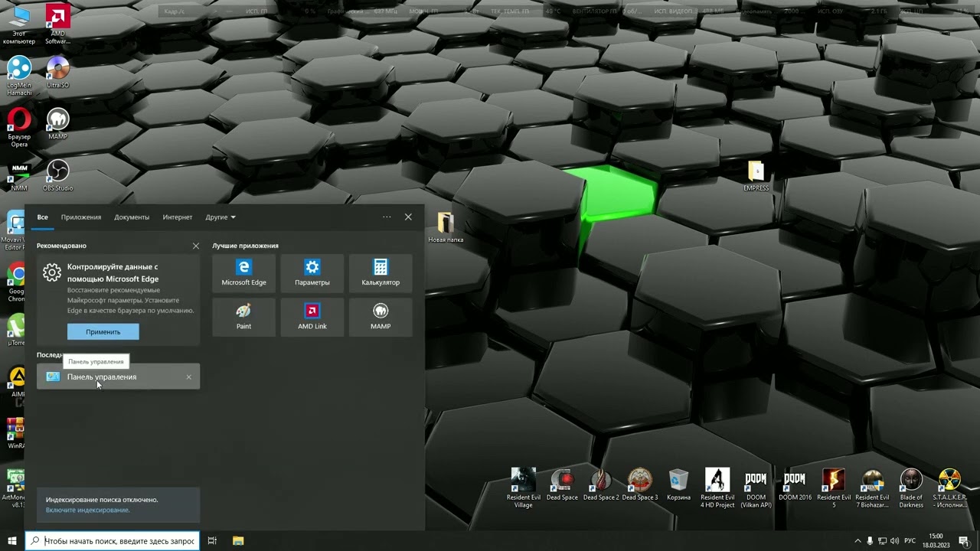Screen dimensions: 980x551
Task: Launch NMM desktop shortcut
Action: coord(19,176)
